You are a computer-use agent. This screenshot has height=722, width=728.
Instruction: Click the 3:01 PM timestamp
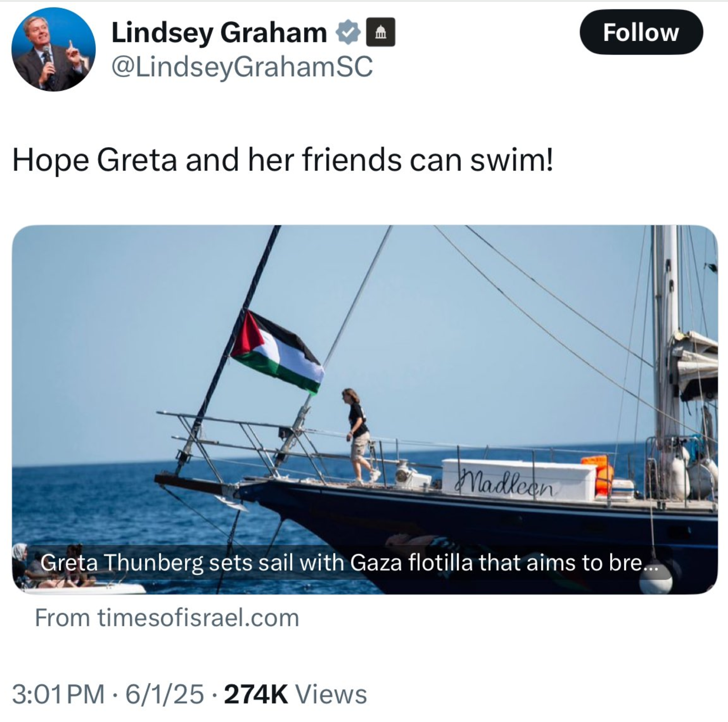point(58,694)
